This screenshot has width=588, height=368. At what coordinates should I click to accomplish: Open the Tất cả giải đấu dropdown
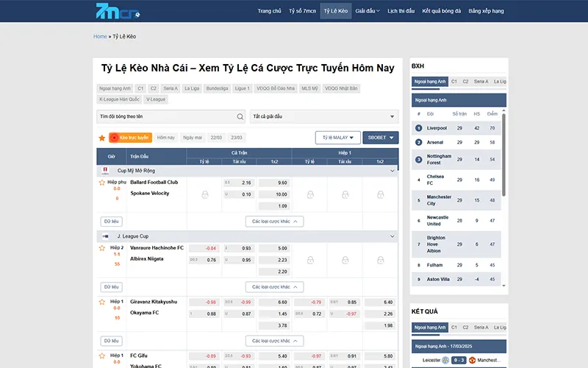(324, 116)
